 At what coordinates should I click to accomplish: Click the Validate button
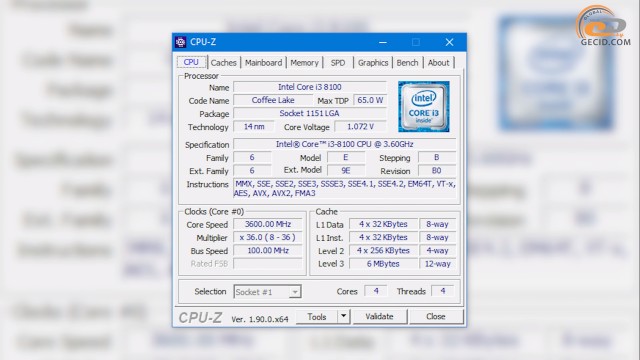(380, 316)
